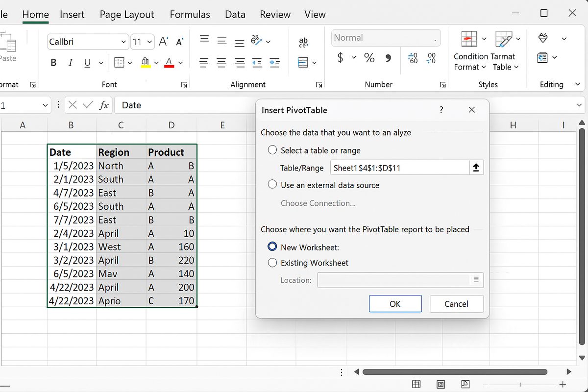The image size is (588, 392).
Task: Open the Data ribbon tab
Action: 235,14
